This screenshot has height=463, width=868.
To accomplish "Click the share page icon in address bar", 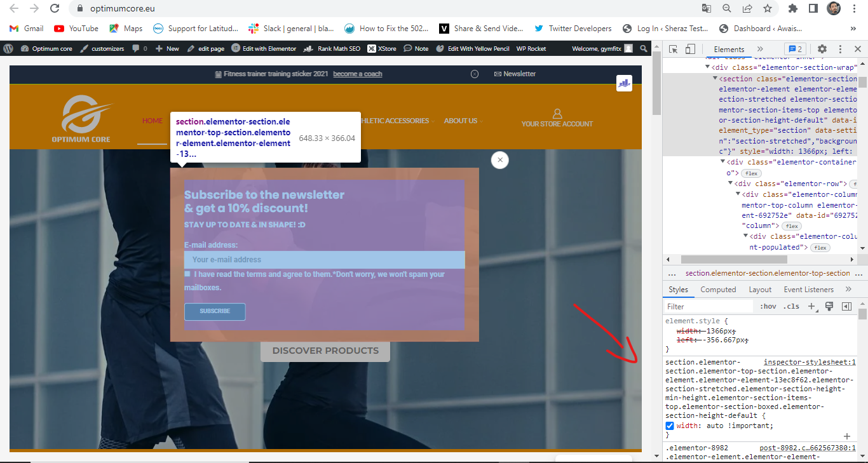I will point(747,9).
